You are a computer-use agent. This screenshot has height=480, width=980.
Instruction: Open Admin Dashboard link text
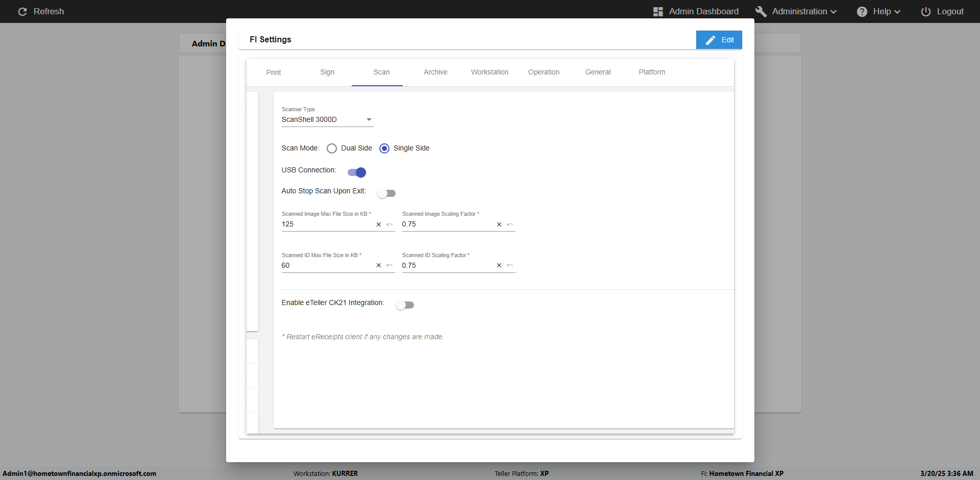703,11
